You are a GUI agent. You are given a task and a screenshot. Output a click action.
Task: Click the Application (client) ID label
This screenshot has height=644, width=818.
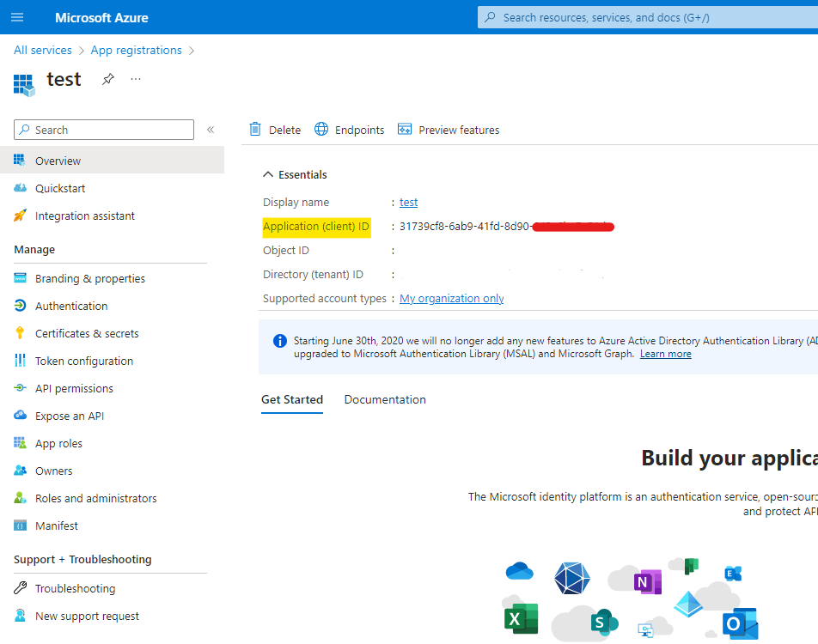(x=316, y=227)
